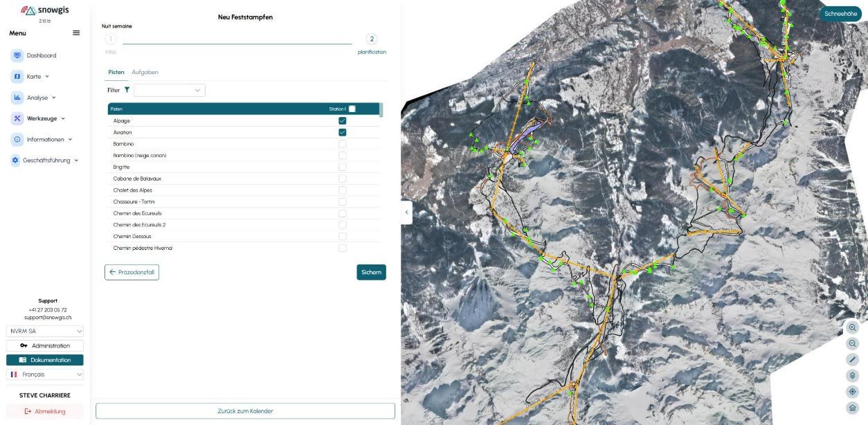Screen dimensions: 868x425
Task: Uncheck the Aviation piste checkbox
Action: click(x=342, y=132)
